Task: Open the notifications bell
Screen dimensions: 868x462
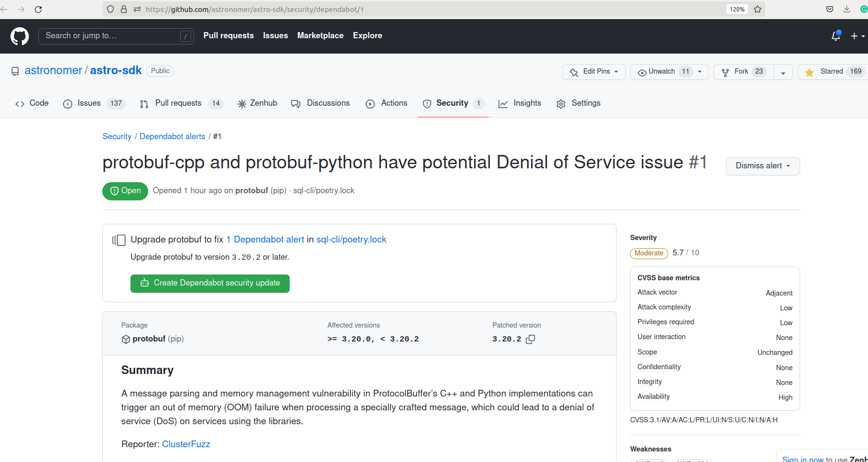Action: 836,36
